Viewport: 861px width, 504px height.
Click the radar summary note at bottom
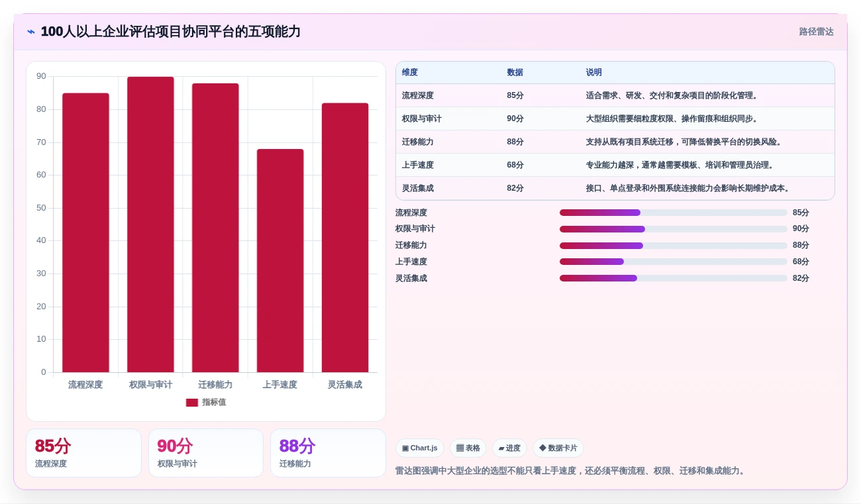(x=571, y=471)
